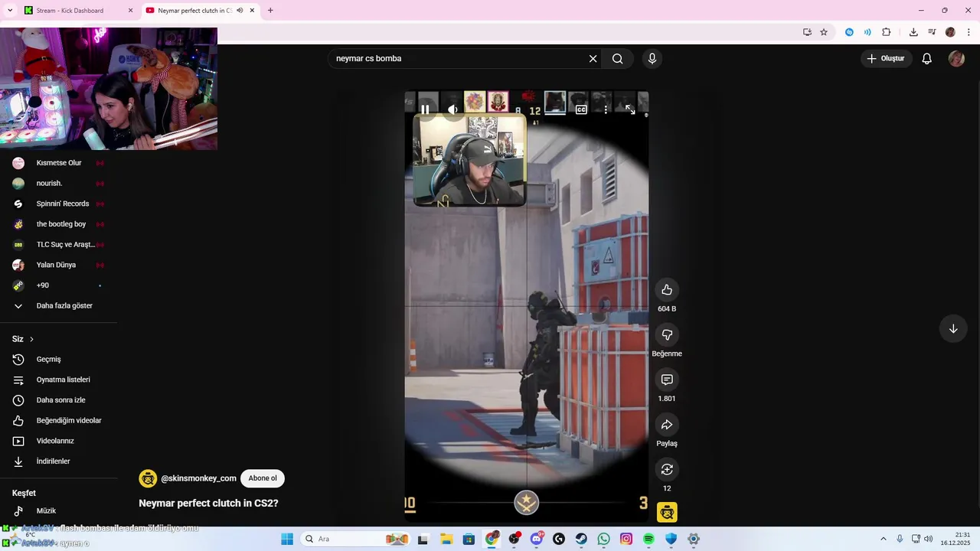
Task: Open a new browser tab
Action: pos(270,11)
